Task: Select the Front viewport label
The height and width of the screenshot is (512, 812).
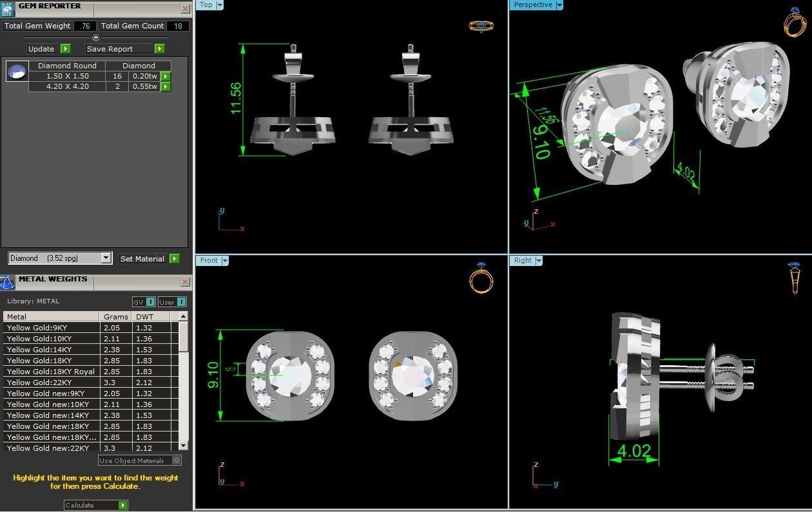Action: [x=209, y=260]
